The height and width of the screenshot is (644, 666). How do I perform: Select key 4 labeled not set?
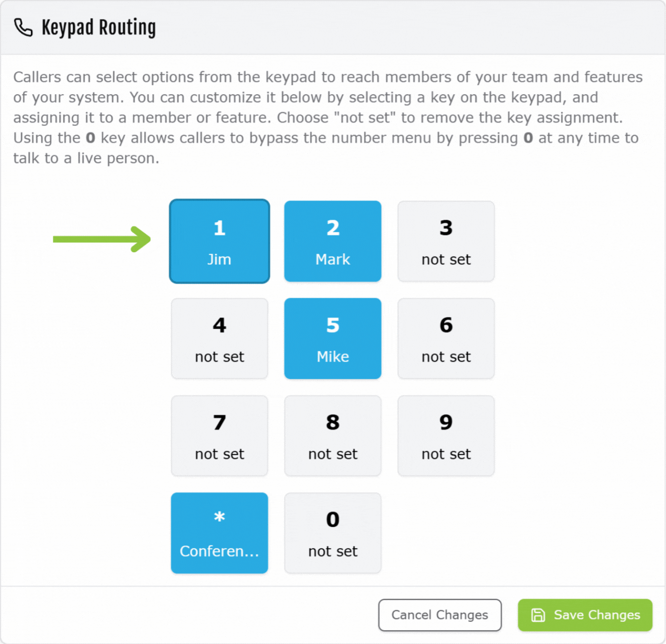[219, 338]
